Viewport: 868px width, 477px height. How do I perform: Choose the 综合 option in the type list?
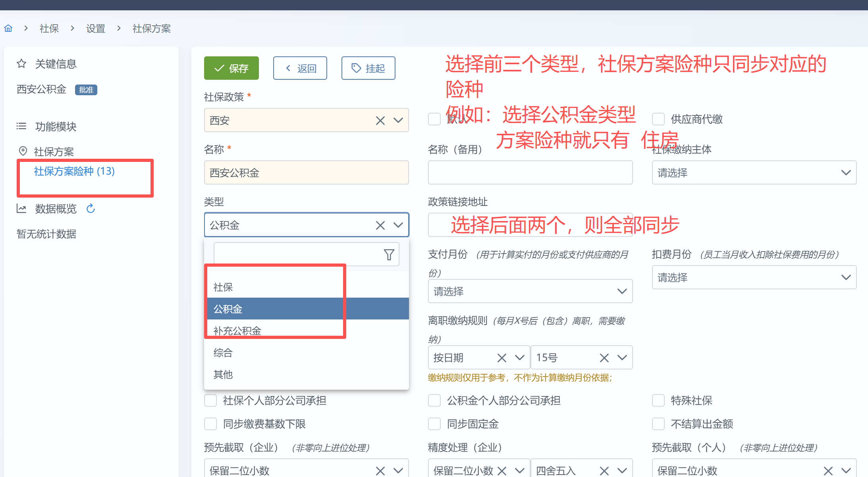tap(223, 352)
